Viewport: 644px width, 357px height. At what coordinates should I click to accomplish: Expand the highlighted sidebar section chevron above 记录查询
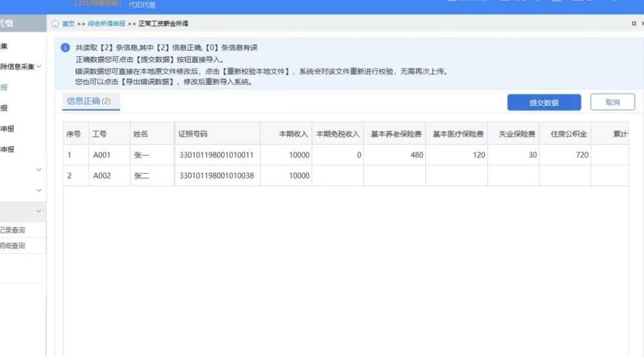coord(39,211)
